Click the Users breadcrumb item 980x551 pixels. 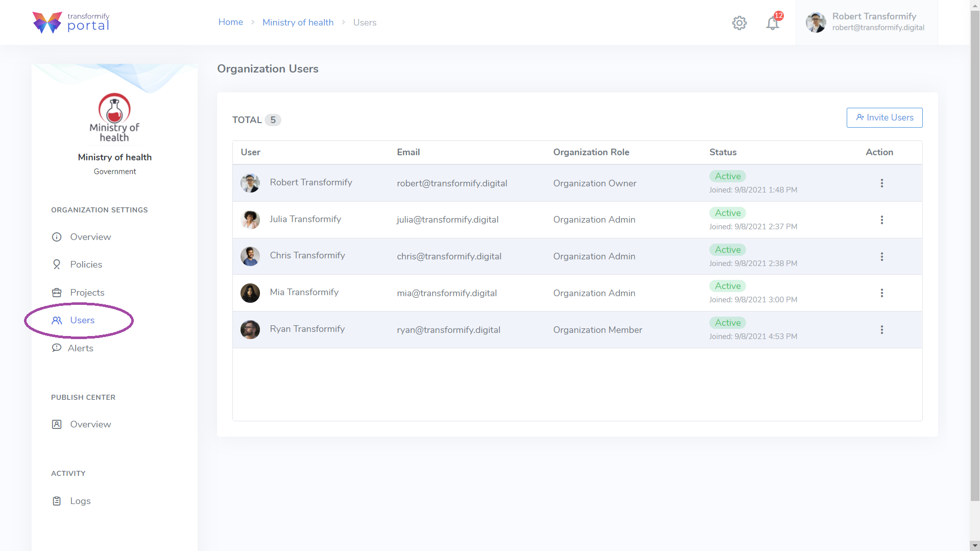pyautogui.click(x=365, y=22)
